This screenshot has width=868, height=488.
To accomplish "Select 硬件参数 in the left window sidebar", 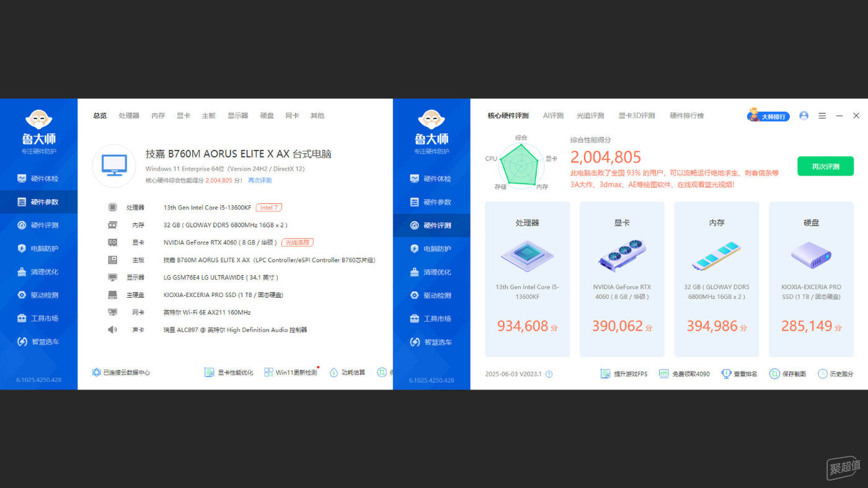I will [x=38, y=202].
